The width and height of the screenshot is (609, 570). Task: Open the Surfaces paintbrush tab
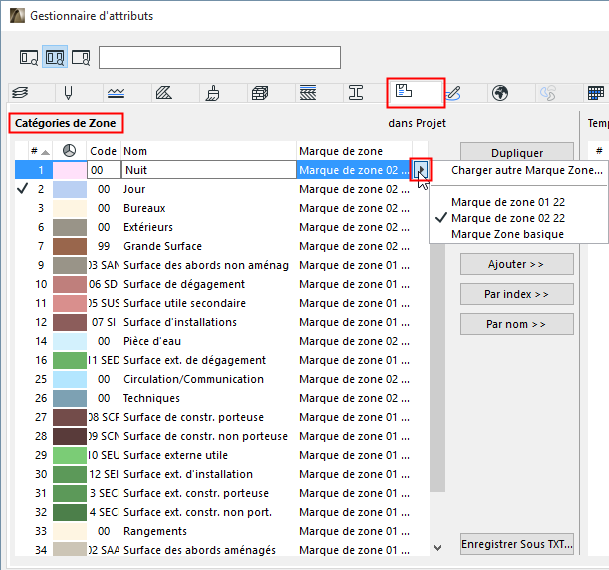[212, 93]
